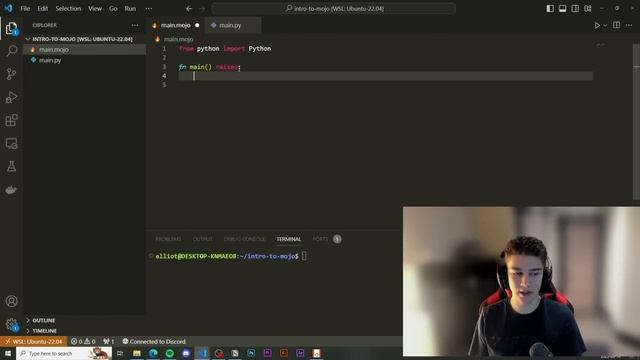Open the Extensions view
The width and height of the screenshot is (640, 360).
(11, 120)
